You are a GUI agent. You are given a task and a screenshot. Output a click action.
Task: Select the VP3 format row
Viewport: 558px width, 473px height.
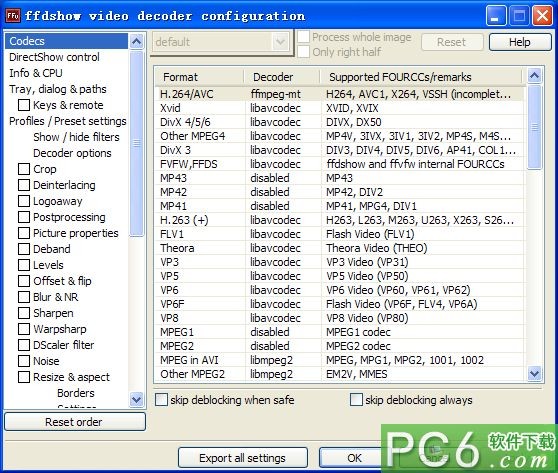pyautogui.click(x=340, y=262)
